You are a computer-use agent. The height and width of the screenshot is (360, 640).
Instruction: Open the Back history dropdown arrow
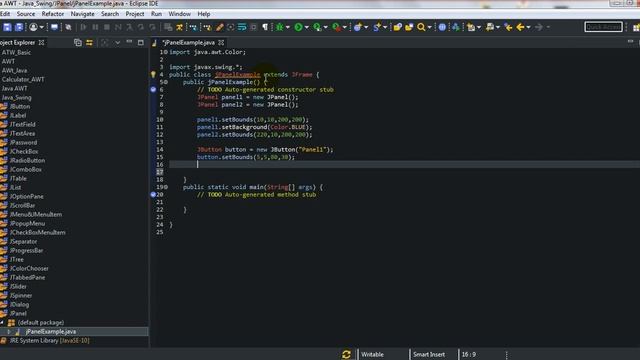tap(529, 27)
